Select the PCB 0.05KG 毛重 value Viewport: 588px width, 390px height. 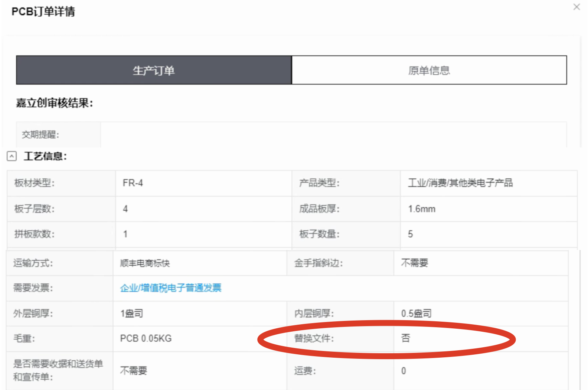pos(146,338)
